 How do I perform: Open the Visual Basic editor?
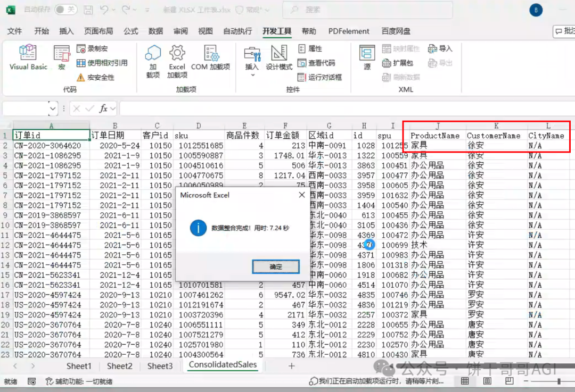click(x=28, y=57)
